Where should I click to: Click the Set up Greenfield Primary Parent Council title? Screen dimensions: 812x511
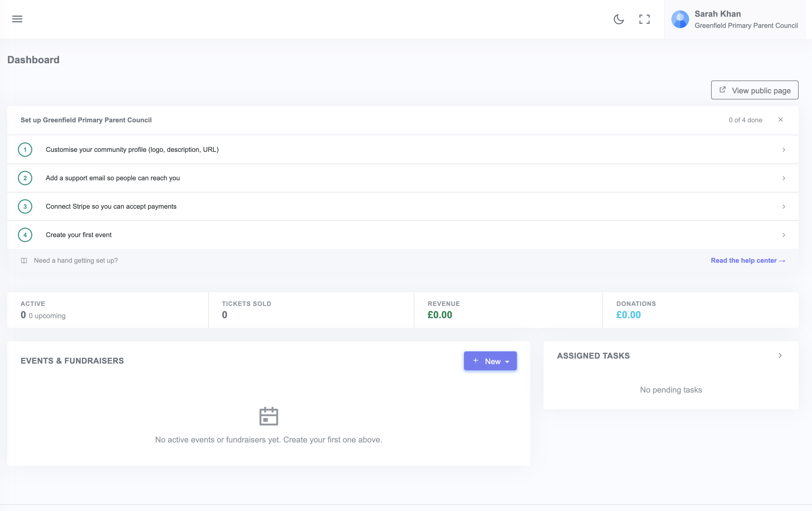86,120
